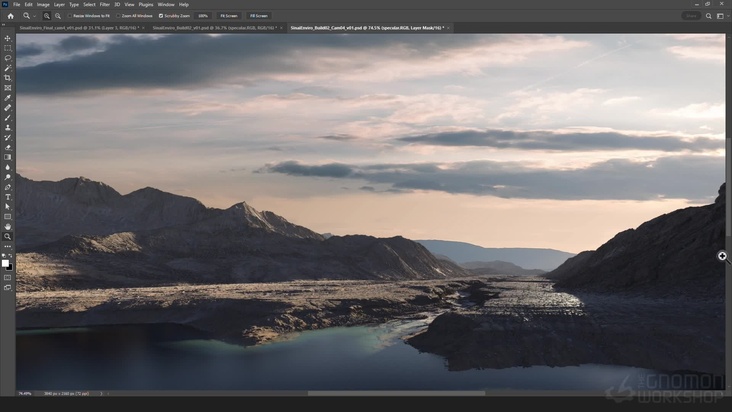Select the Dodge tool
This screenshot has height=412, width=732.
coord(7,177)
